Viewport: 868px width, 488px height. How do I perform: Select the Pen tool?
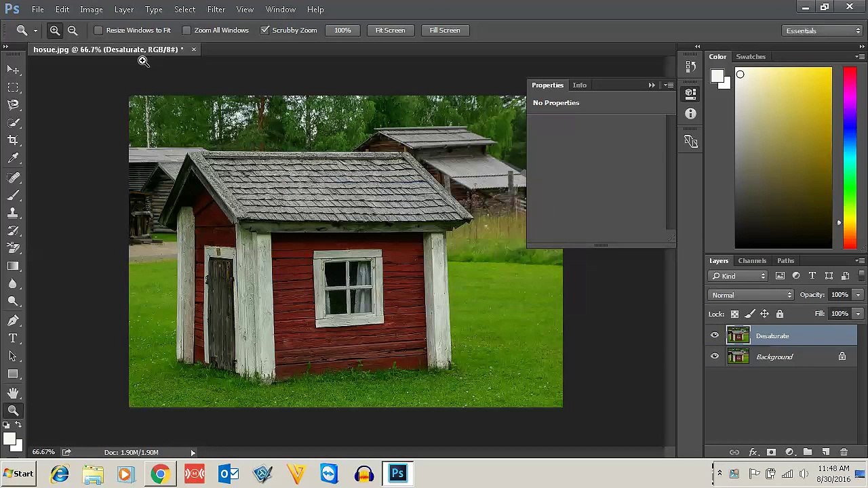(x=13, y=321)
